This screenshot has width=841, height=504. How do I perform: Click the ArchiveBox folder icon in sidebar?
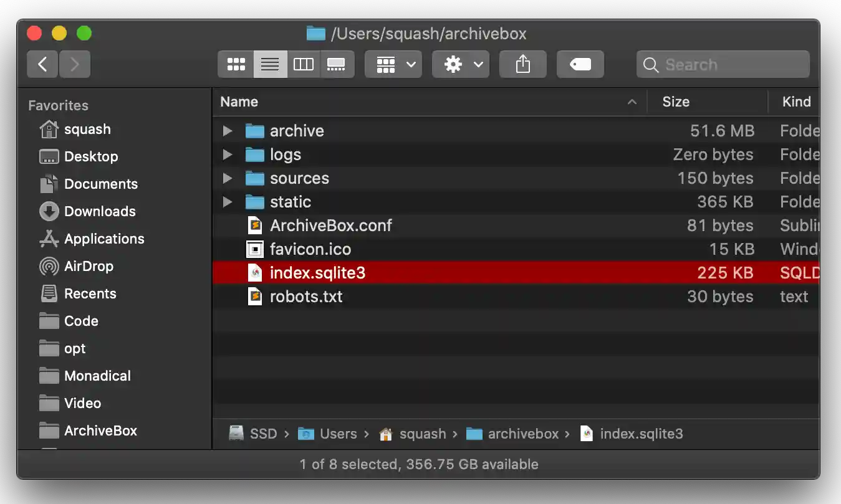point(49,430)
